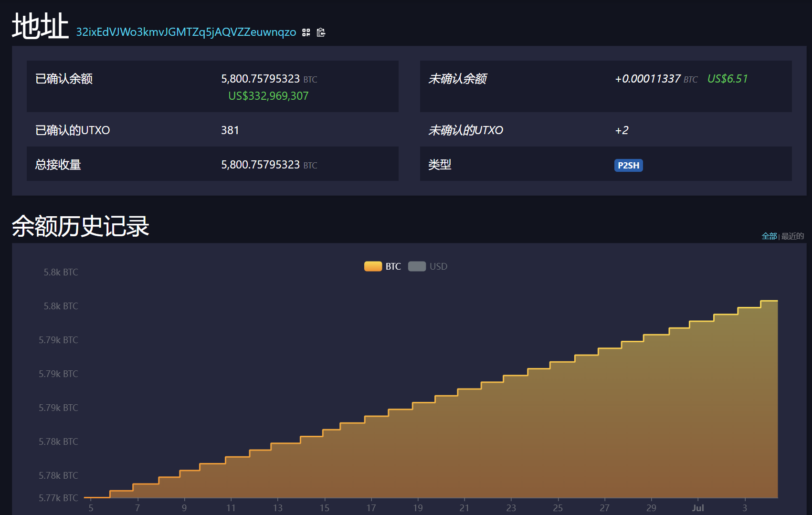Toggle the USD series legend label

(x=438, y=266)
